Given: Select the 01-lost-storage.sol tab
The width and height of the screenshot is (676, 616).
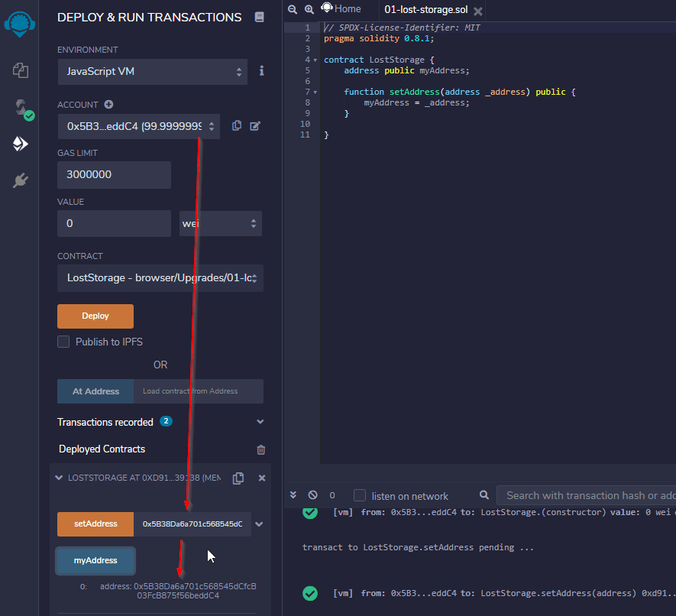Looking at the screenshot, I should (x=425, y=10).
